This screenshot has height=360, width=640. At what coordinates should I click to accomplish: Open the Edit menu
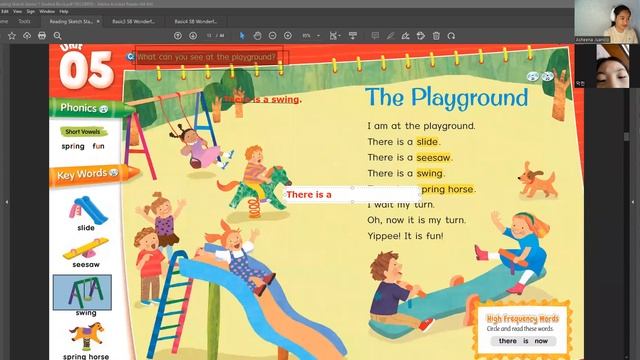pos(5,11)
